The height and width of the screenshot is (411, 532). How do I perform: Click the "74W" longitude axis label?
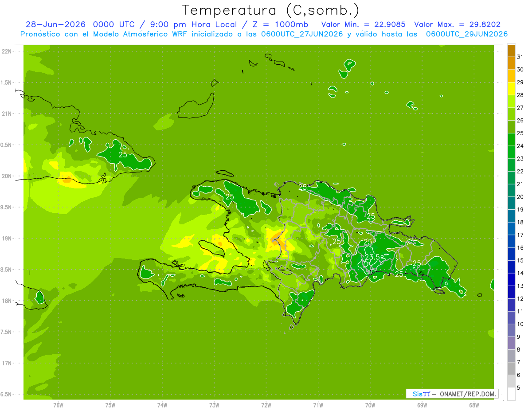tap(162, 405)
